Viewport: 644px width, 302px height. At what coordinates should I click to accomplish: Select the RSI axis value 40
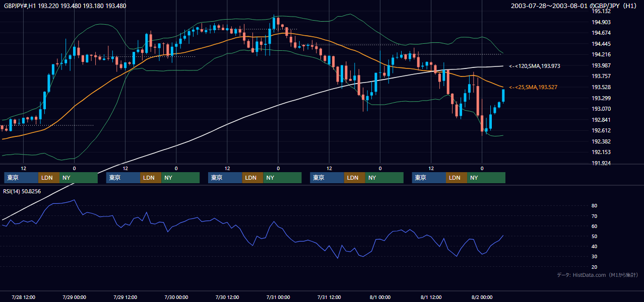click(x=594, y=246)
